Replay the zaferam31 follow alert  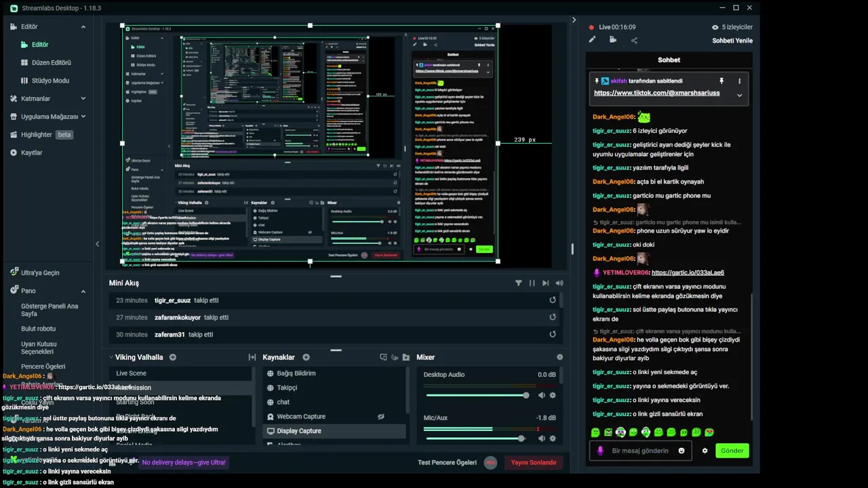point(553,334)
